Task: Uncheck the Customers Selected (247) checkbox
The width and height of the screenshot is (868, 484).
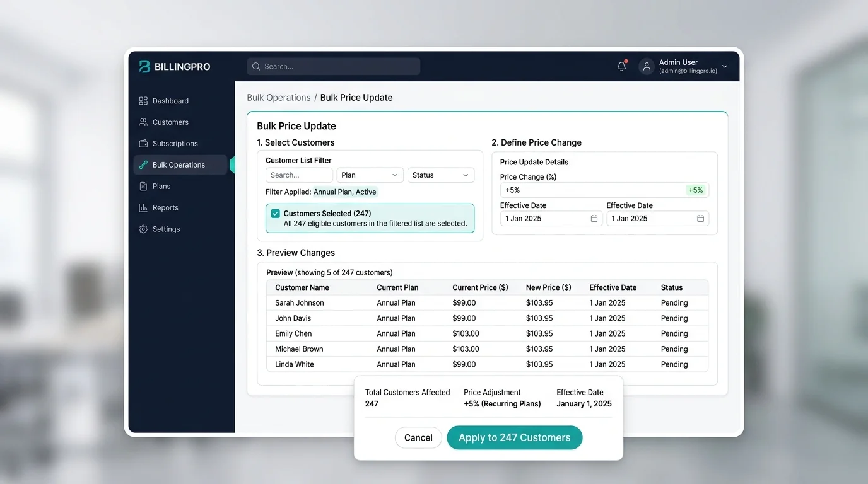Action: click(275, 213)
